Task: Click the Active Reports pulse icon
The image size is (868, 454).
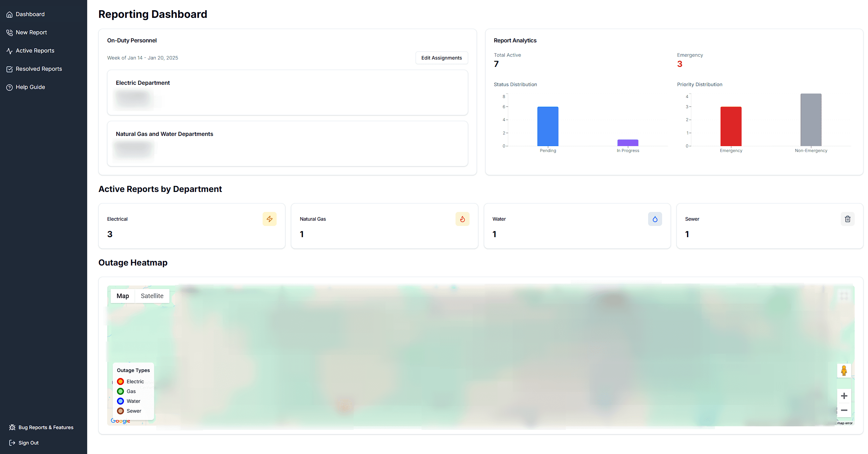Action: pyautogui.click(x=9, y=51)
